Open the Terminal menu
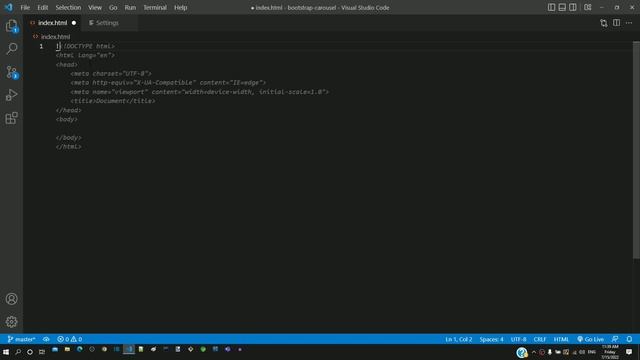Screen dimensions: 640x360 click(155, 7)
